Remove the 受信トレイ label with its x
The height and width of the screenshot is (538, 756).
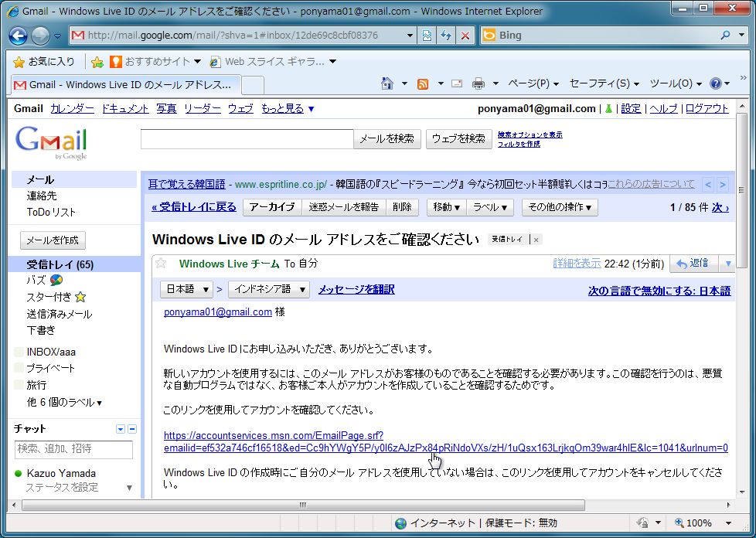[x=536, y=240]
